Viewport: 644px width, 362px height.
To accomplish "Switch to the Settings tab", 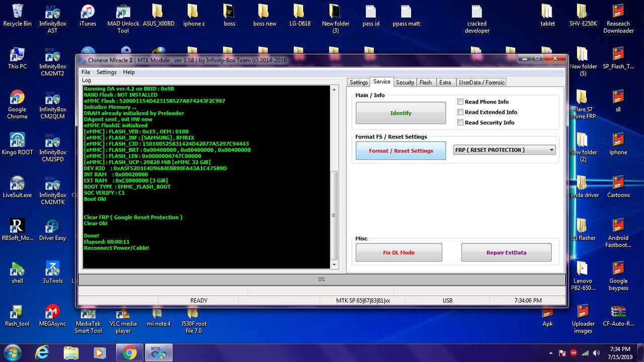I will (359, 82).
